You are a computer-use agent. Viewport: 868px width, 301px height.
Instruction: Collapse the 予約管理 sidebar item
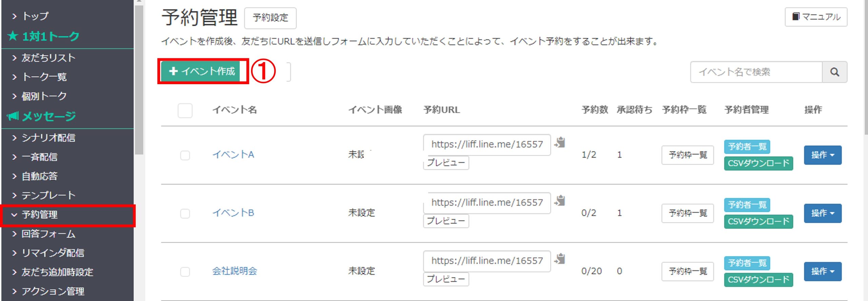click(68, 215)
